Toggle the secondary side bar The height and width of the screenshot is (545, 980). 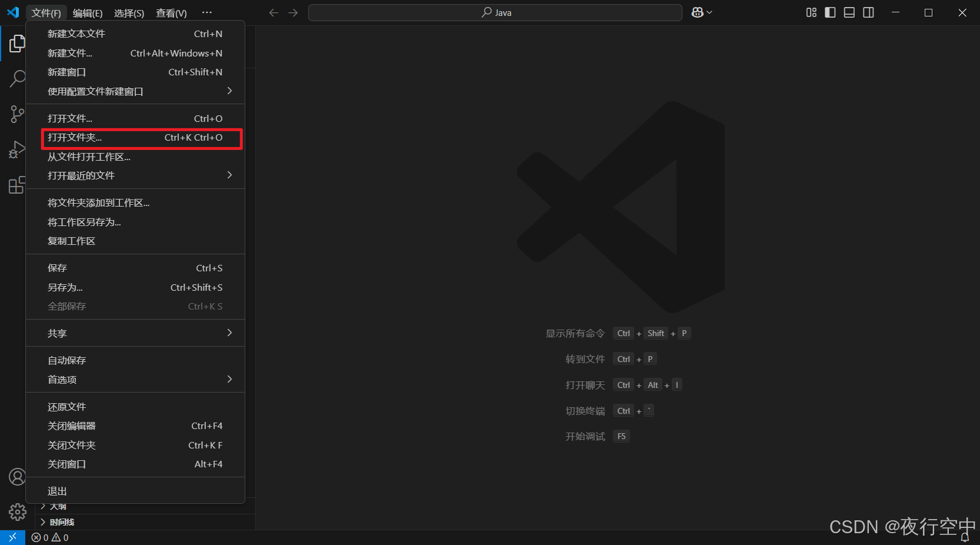tap(868, 12)
